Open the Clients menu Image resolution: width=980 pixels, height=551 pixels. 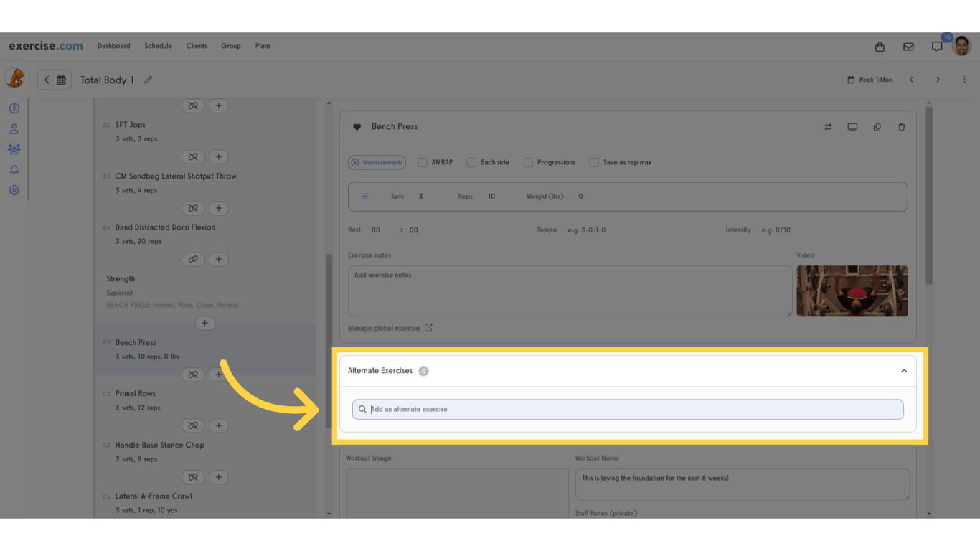(197, 46)
